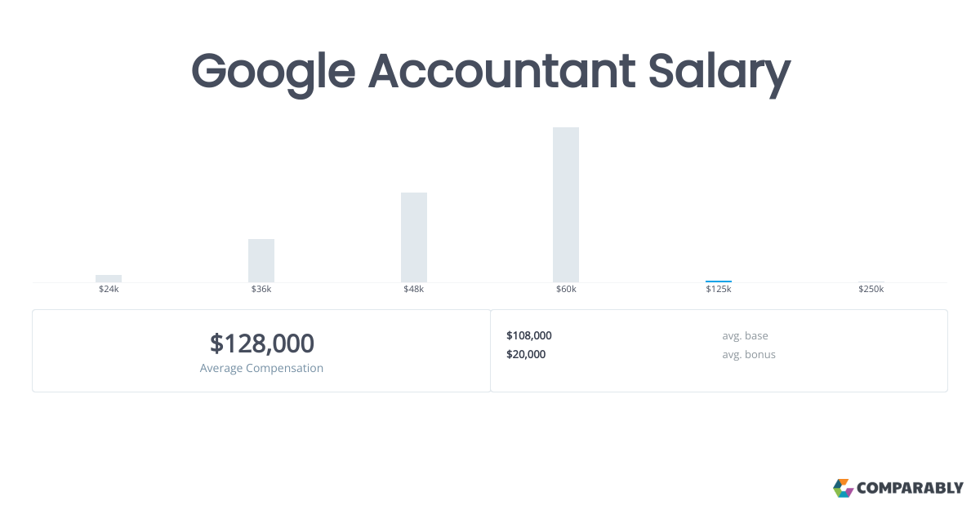Click the $20,000 bonus amount
Screen dimensions: 980x514
pyautogui.click(x=526, y=354)
